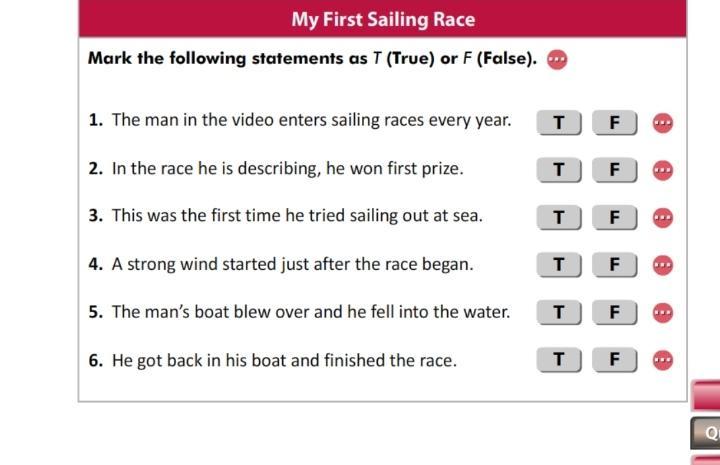Click the red hint icon for statement 1
The width and height of the screenshot is (720, 465).
(662, 122)
